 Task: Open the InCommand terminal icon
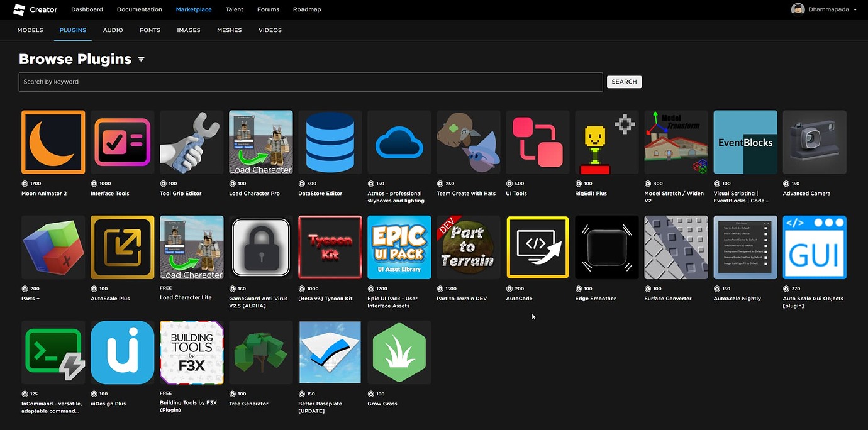(53, 352)
